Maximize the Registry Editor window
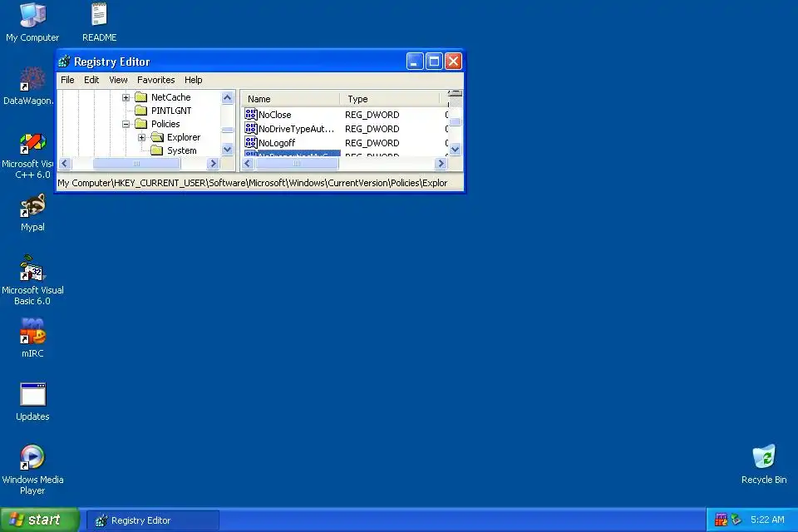The width and height of the screenshot is (798, 532). click(434, 62)
